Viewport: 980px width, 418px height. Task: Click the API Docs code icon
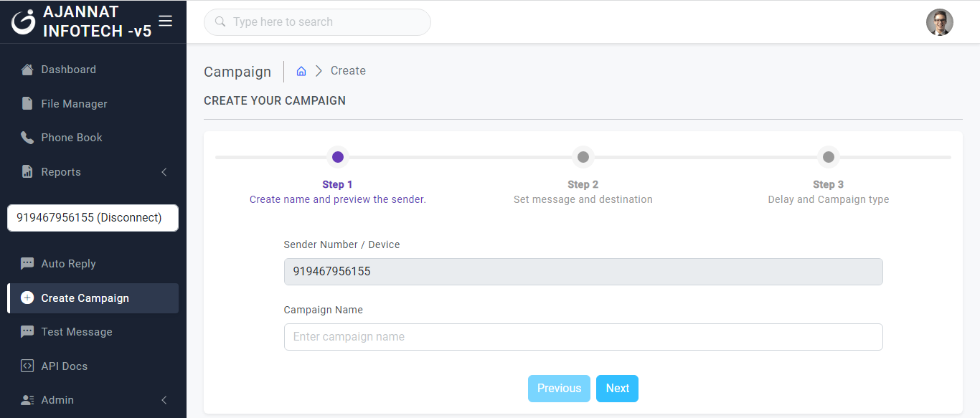[x=27, y=366]
